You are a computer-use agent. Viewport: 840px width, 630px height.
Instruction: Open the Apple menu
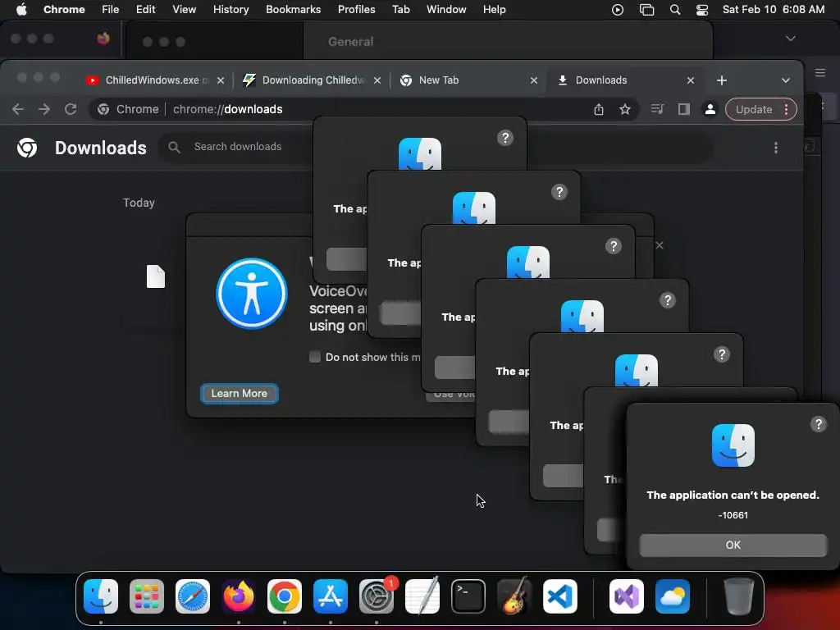pyautogui.click(x=21, y=10)
